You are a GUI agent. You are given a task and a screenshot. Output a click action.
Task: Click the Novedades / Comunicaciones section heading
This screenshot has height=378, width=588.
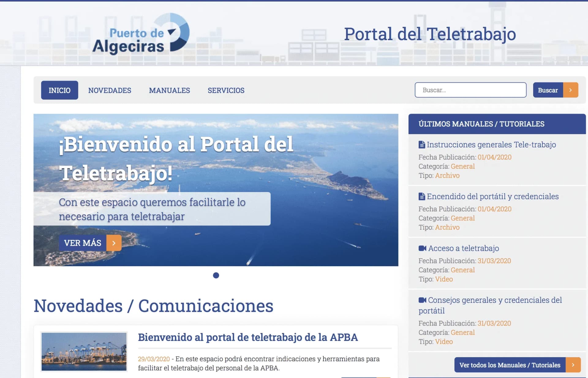[x=153, y=306]
